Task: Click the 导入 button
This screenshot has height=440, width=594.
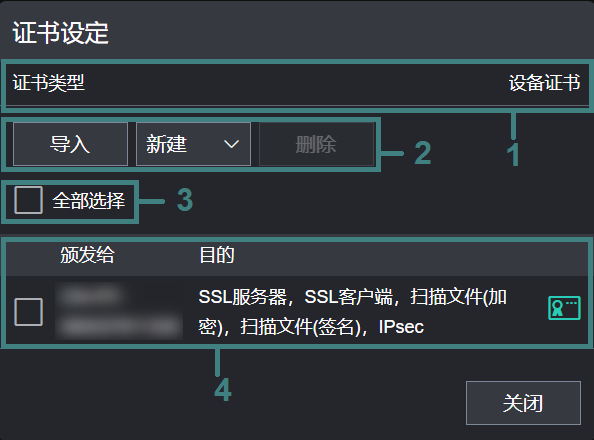Action: click(x=70, y=144)
